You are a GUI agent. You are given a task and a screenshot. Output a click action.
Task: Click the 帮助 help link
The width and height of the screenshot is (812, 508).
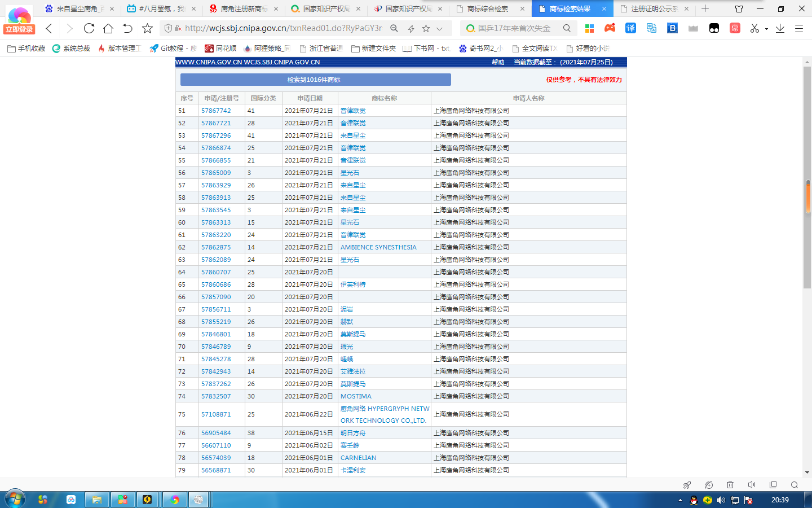click(498, 62)
